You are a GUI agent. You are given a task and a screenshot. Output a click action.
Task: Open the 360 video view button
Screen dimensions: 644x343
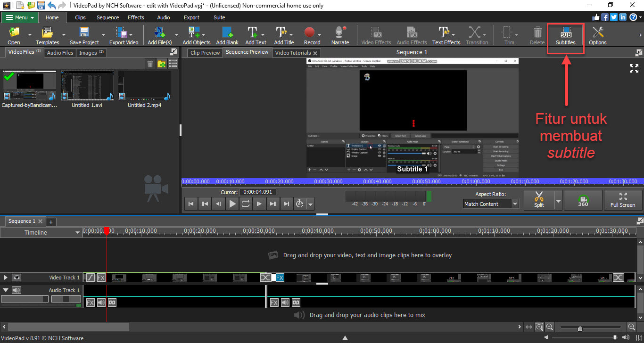(x=583, y=199)
